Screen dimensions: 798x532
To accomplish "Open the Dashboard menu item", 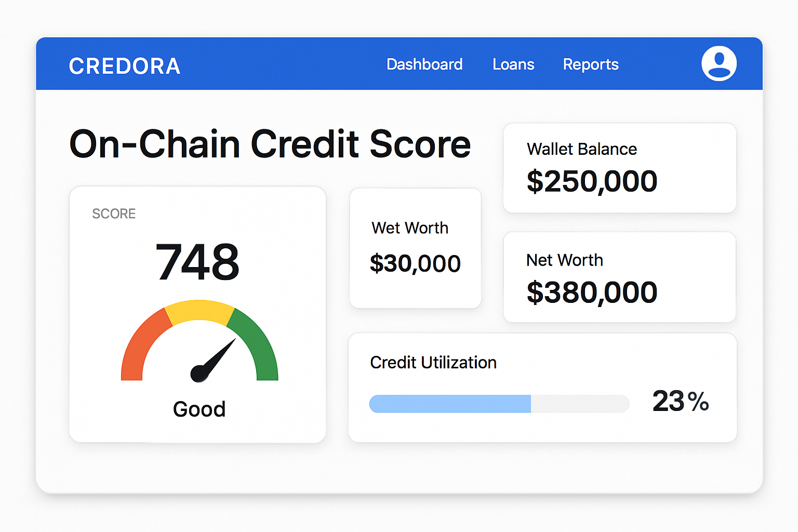I will pos(424,64).
